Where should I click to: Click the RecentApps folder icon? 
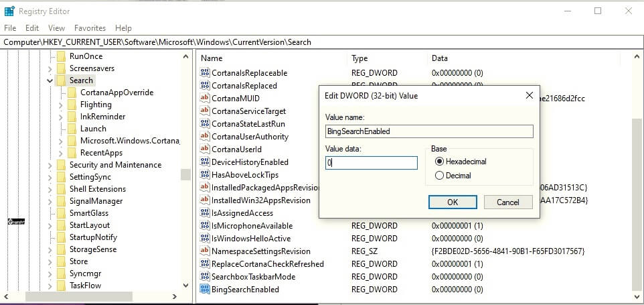pyautogui.click(x=72, y=153)
